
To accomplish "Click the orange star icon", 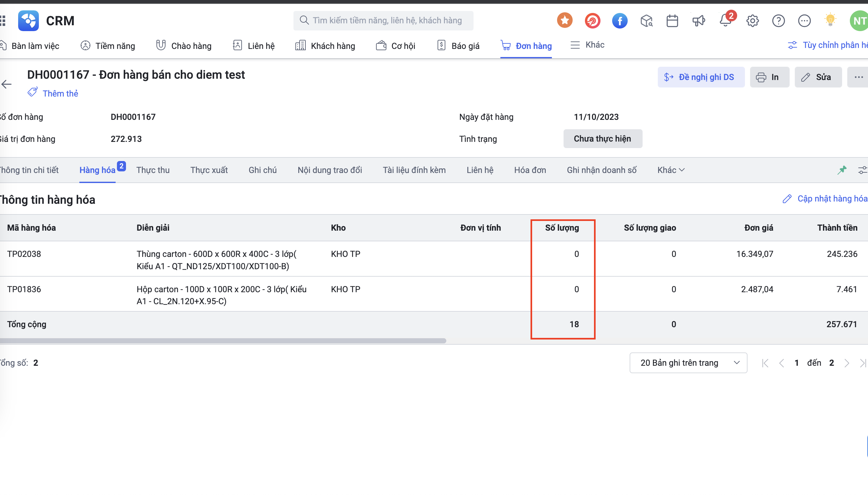I will pyautogui.click(x=565, y=20).
